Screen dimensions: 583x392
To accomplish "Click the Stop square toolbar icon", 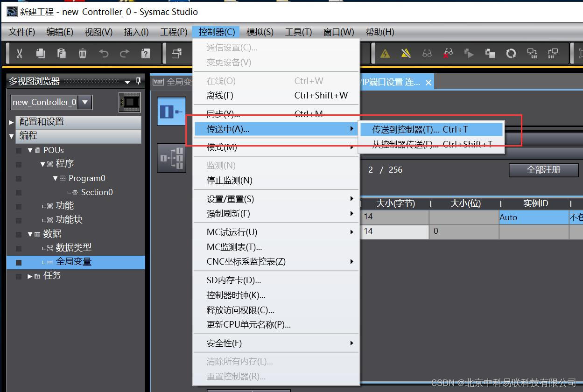I will point(490,54).
